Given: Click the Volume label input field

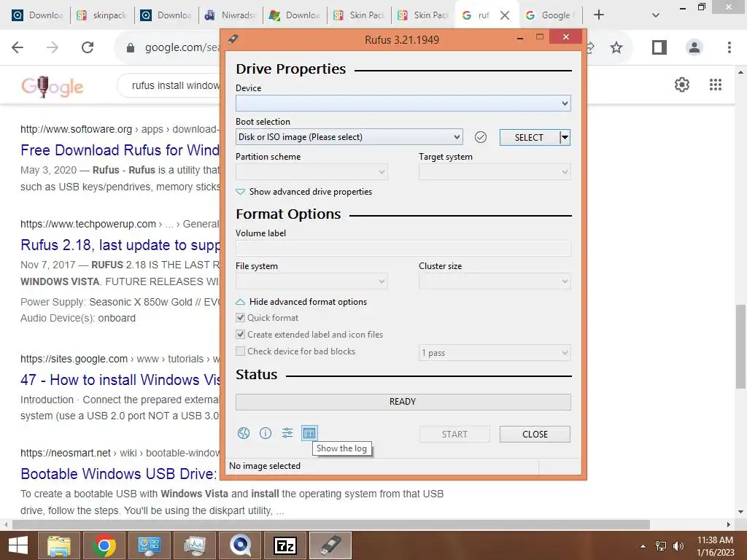Looking at the screenshot, I should click(403, 248).
